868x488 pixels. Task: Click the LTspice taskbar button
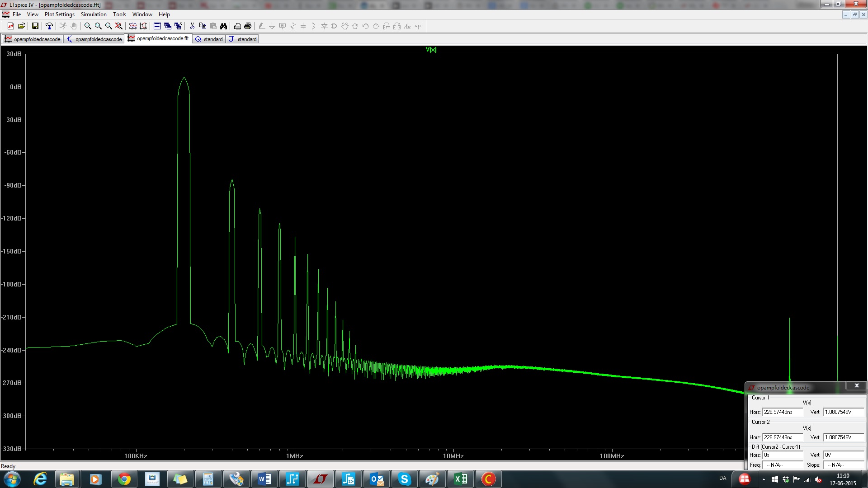point(320,479)
